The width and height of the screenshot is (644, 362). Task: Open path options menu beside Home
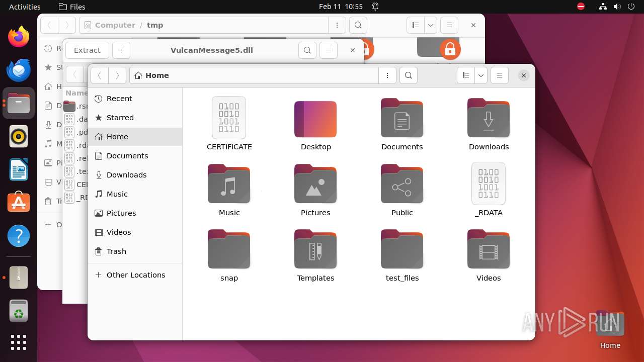[x=387, y=75]
